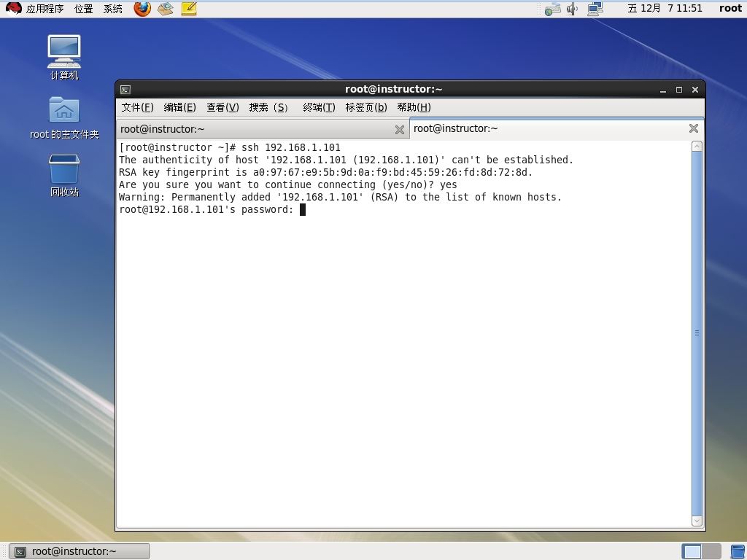
Task: Open the terminal 文件(F) menu
Action: click(137, 108)
